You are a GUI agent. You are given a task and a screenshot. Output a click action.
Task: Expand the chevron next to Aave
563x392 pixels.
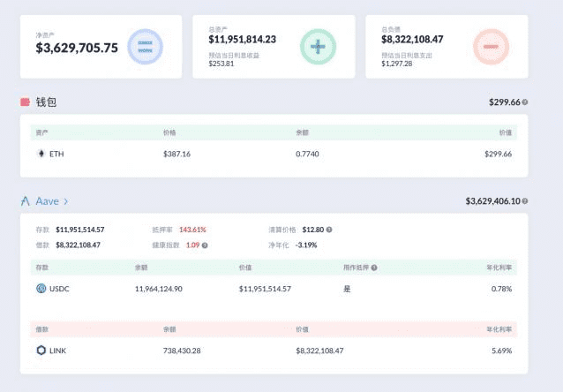pos(65,201)
